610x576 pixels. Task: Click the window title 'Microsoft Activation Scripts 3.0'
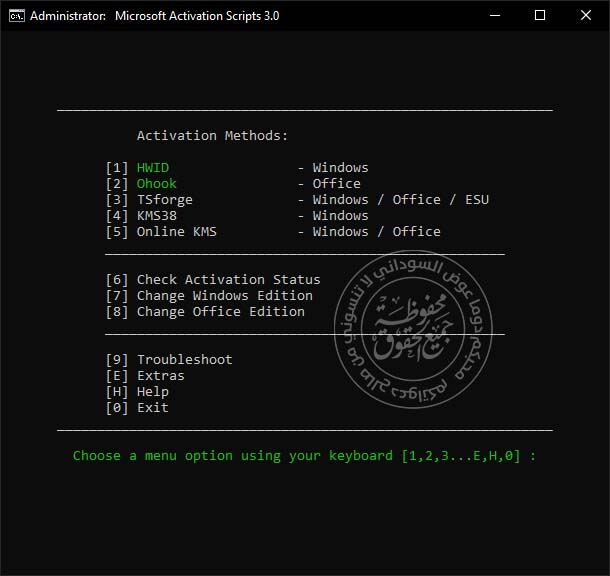pos(197,16)
